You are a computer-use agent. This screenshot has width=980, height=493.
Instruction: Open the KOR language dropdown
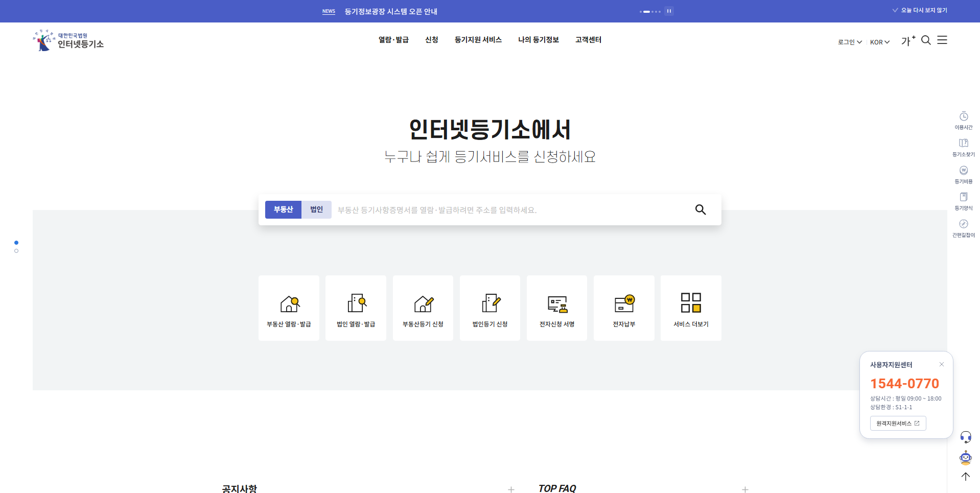[x=879, y=42]
